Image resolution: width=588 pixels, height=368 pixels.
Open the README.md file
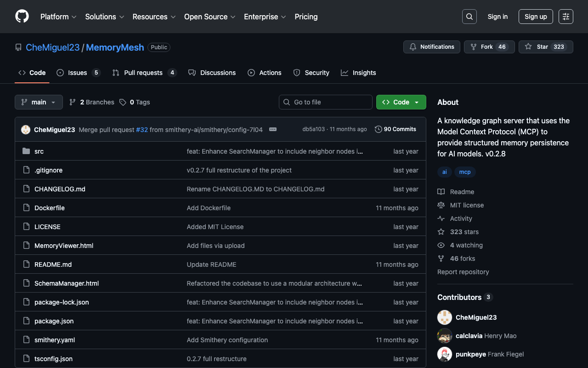tap(53, 264)
